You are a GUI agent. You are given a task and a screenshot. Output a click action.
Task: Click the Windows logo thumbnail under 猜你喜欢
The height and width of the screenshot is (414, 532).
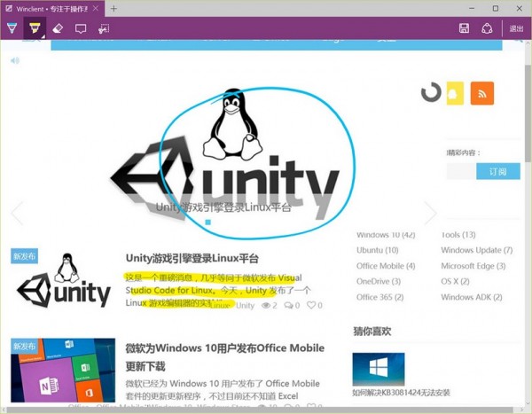click(379, 369)
